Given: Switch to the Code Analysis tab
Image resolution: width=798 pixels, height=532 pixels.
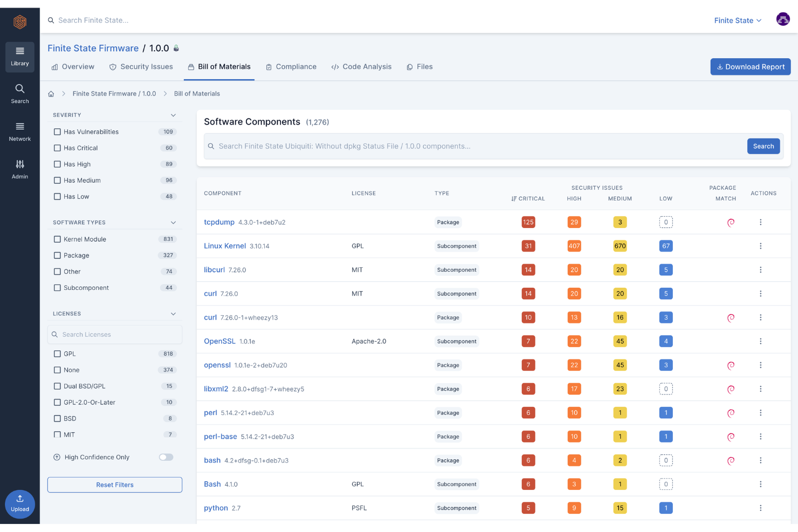Looking at the screenshot, I should pos(361,67).
